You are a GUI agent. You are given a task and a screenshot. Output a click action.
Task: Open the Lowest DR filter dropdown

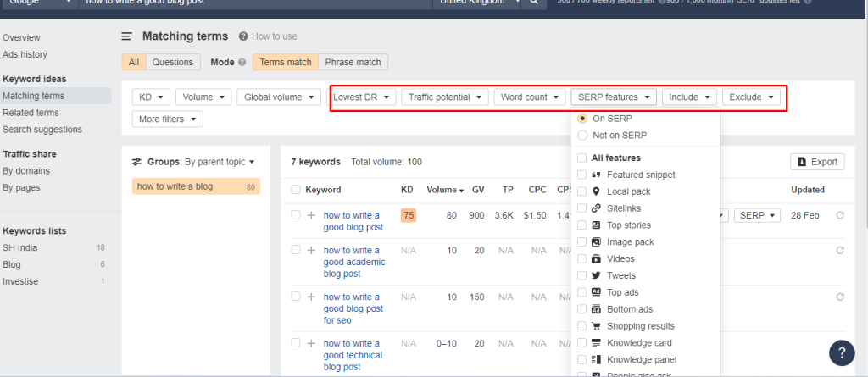pyautogui.click(x=361, y=97)
